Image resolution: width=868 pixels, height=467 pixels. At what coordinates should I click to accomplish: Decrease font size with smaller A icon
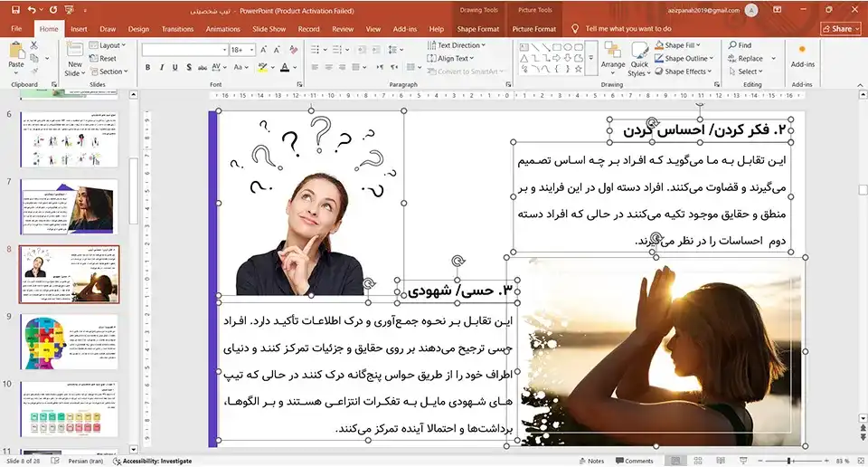[x=277, y=50]
